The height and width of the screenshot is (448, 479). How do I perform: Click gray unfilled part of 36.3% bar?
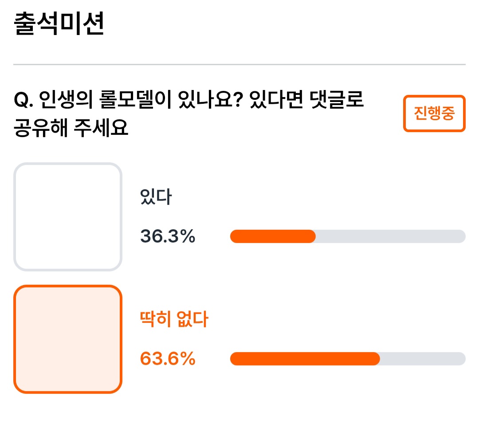tap(391, 236)
